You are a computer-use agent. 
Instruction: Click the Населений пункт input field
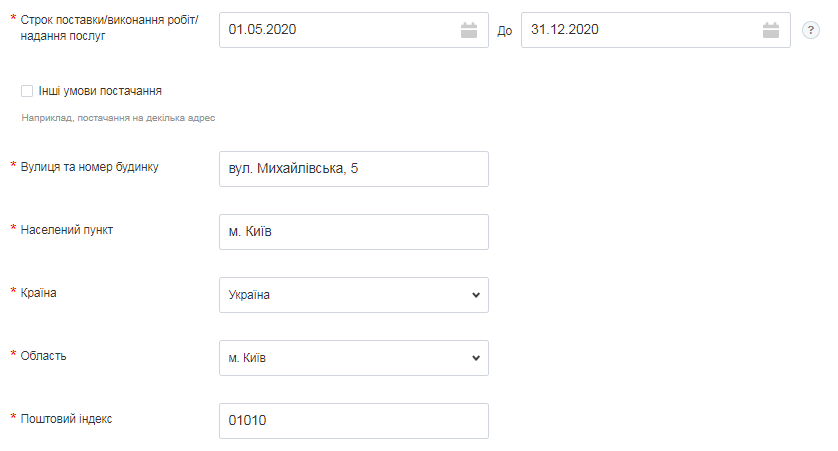click(x=353, y=232)
